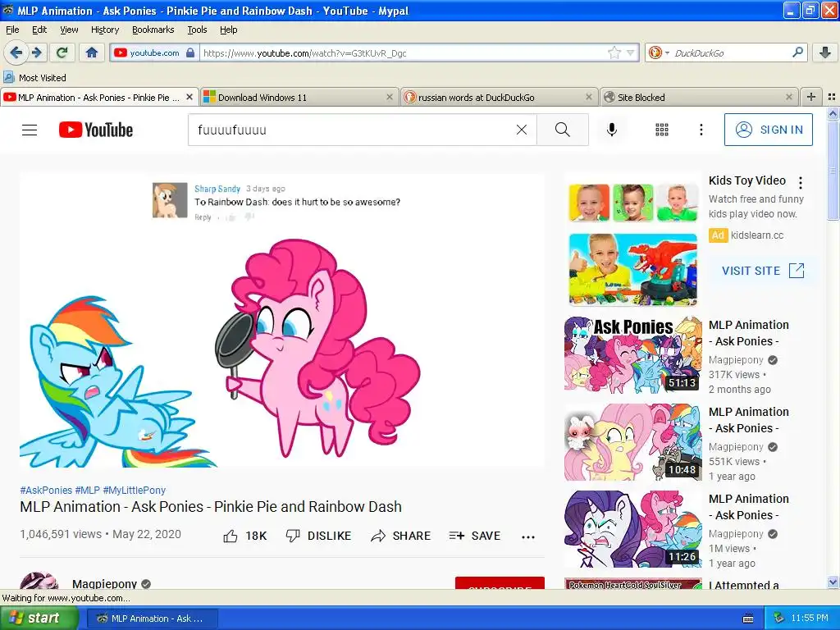This screenshot has height=630, width=840.
Task: Click the YouTube search magnifier button
Action: [563, 130]
